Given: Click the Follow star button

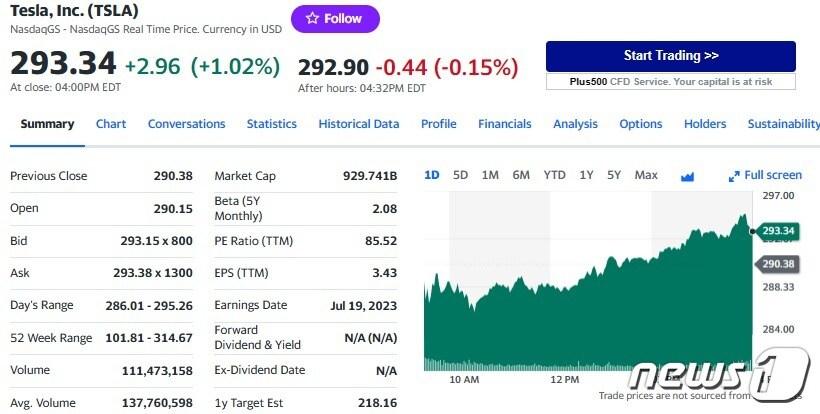Looking at the screenshot, I should (x=334, y=19).
